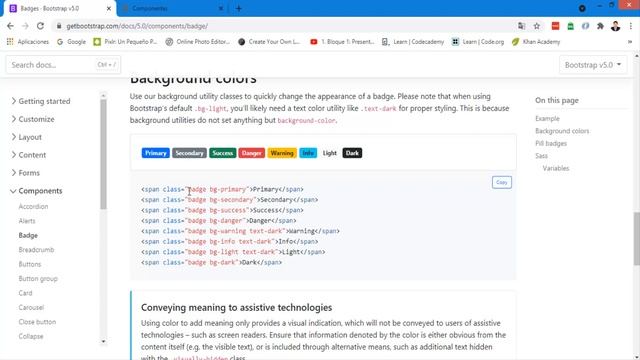The image size is (640, 360).
Task: Jump to Pill badges in On this page
Action: click(x=551, y=143)
